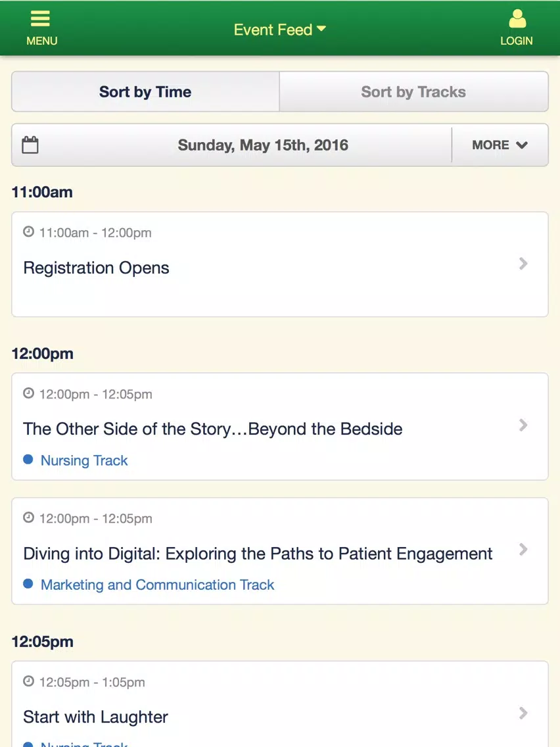Open the hamburger MENU icon
560x747 pixels.
coord(41,18)
